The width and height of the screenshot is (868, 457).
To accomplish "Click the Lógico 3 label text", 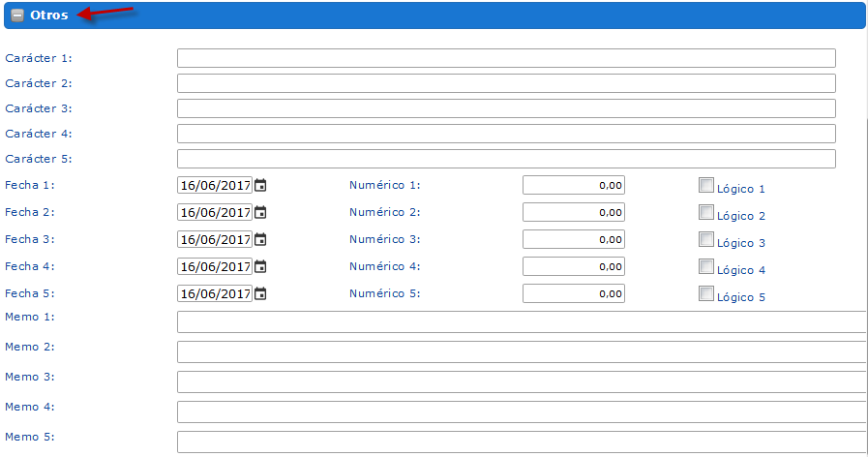I will coord(740,243).
